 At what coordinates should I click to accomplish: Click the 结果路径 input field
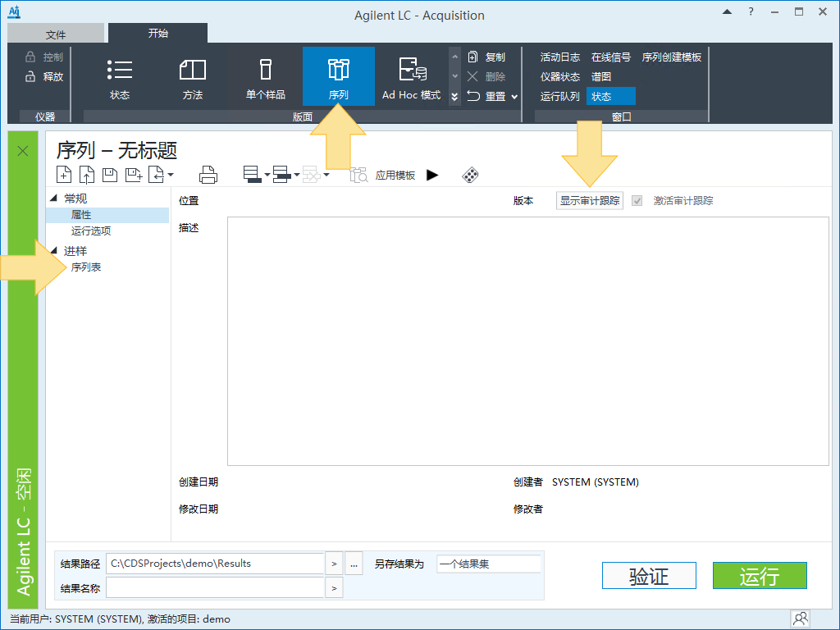coord(215,564)
